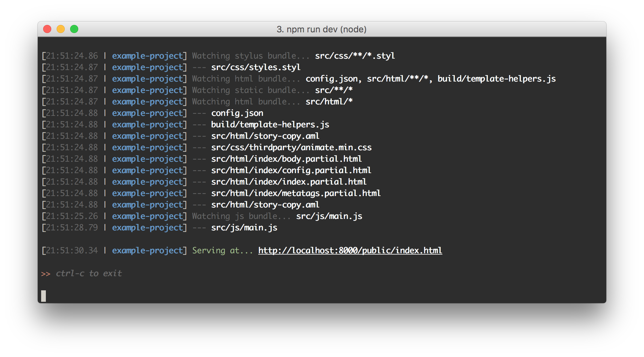The image size is (644, 357).
Task: Click 'example-project' on the Serving line
Action: point(147,251)
